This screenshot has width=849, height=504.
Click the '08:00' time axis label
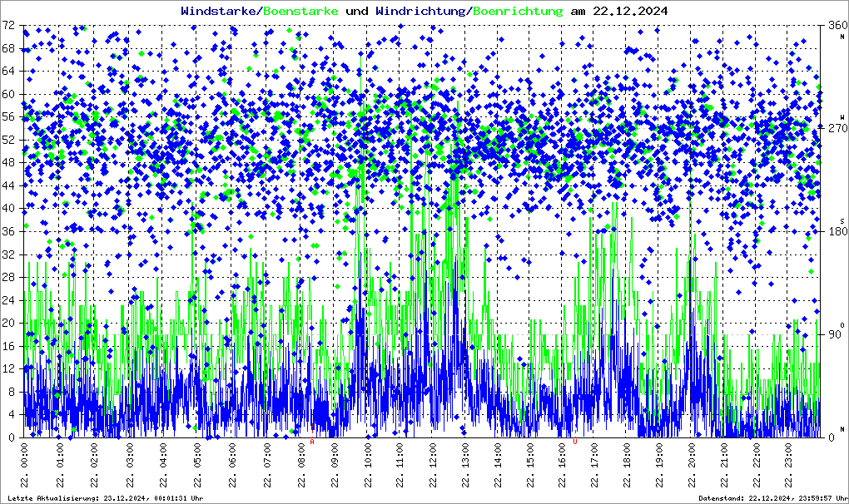click(x=302, y=454)
